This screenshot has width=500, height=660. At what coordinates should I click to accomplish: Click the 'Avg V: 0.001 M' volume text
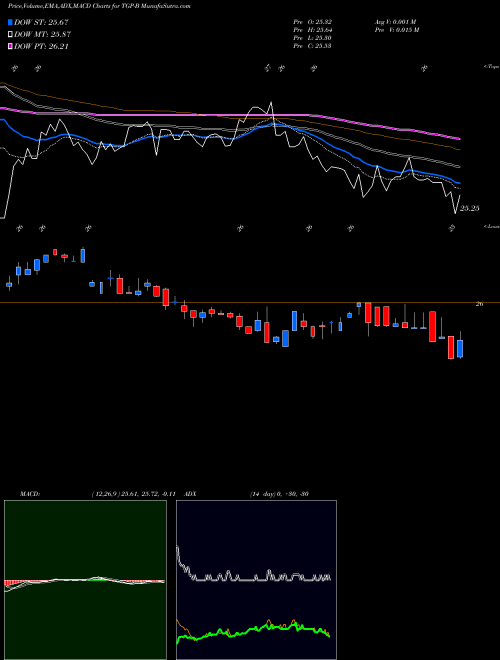click(x=395, y=22)
